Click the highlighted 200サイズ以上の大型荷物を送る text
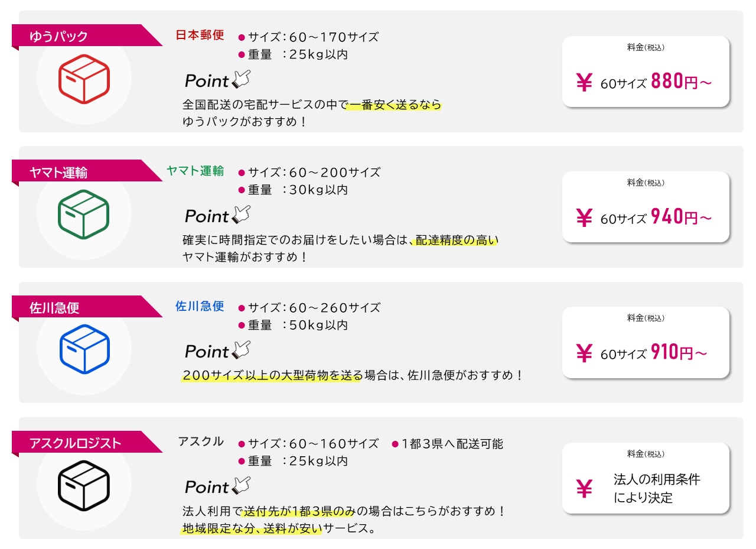The width and height of the screenshot is (756, 549). click(271, 375)
